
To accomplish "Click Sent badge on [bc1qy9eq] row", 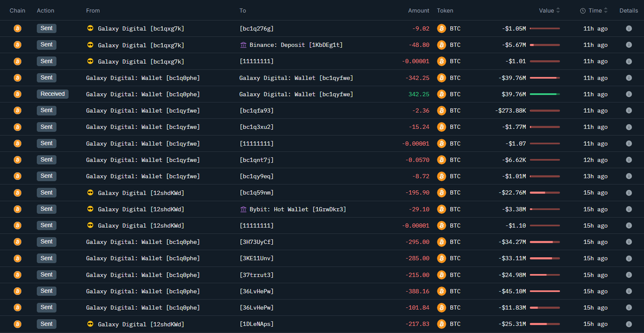I will [x=46, y=176].
